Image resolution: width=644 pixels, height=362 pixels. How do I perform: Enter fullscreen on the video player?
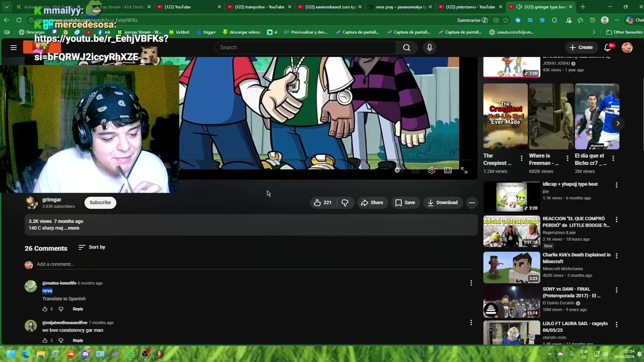point(464,170)
